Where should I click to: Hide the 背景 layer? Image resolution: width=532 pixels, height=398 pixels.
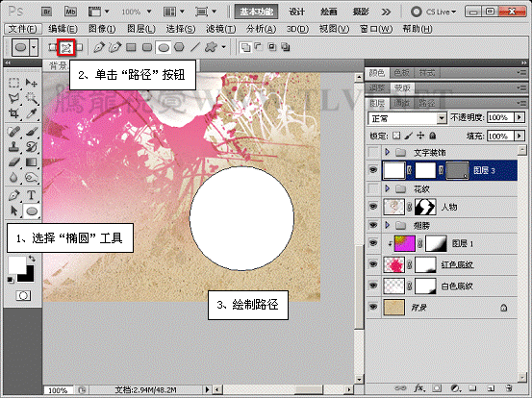(x=373, y=307)
